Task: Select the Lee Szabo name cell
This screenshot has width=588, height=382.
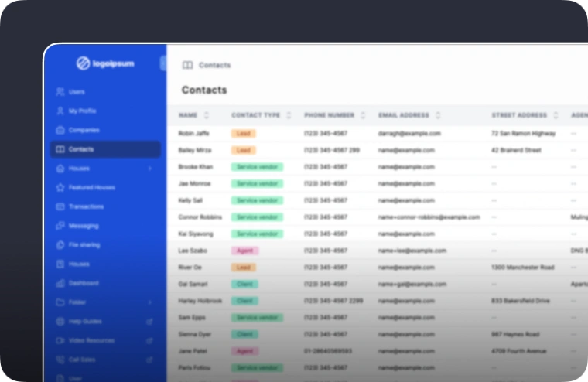Action: point(193,251)
